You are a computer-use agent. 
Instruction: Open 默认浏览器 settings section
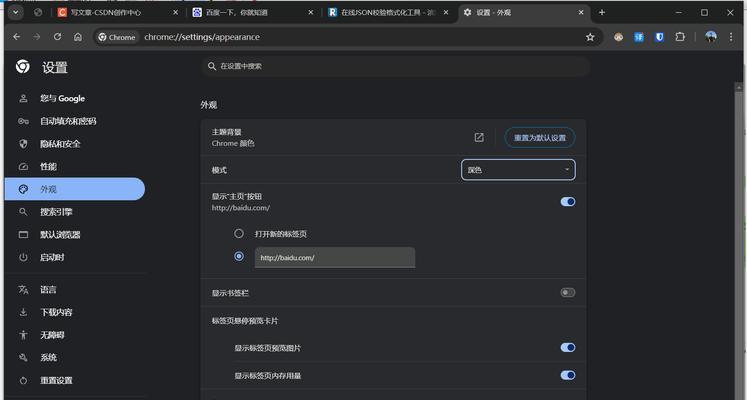75,235
